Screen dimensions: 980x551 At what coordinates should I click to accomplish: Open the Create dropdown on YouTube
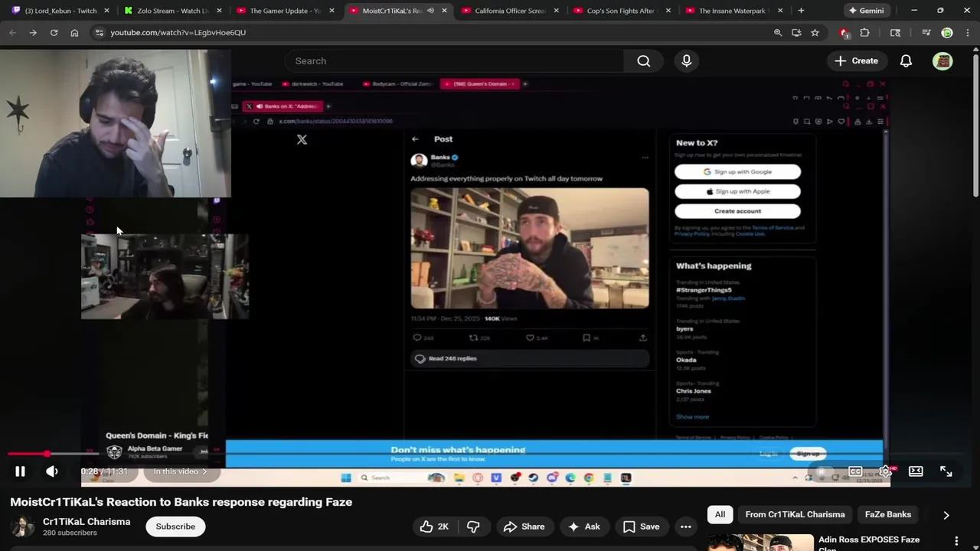pyautogui.click(x=857, y=61)
